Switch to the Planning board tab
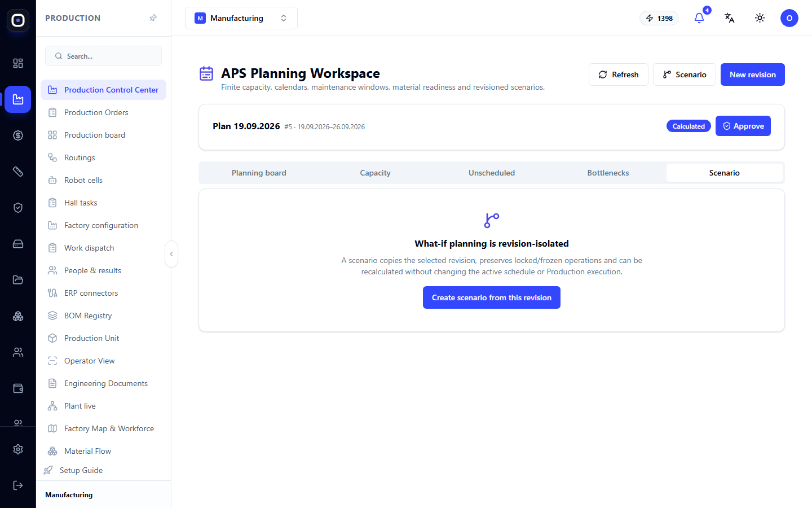 point(259,173)
